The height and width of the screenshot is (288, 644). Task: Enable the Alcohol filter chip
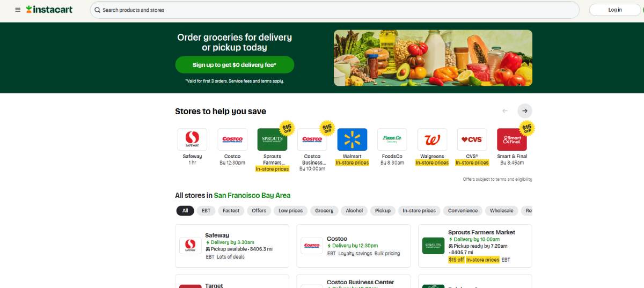tap(354, 211)
